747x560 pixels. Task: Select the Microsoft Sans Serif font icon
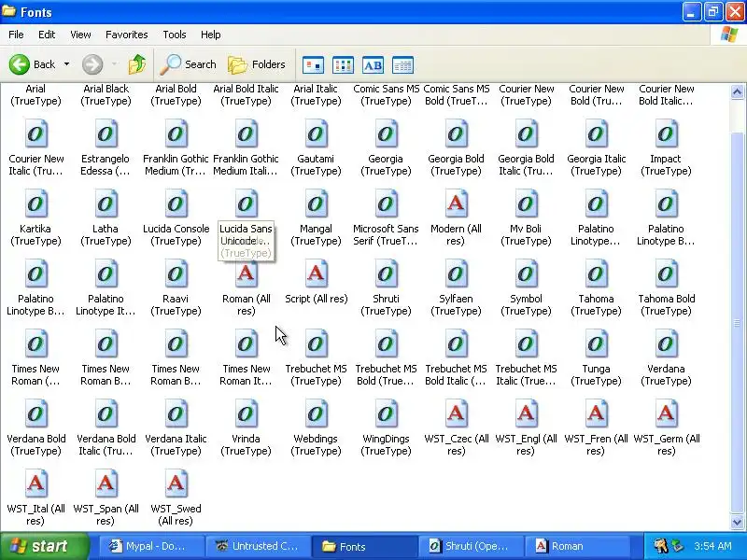[x=386, y=203]
